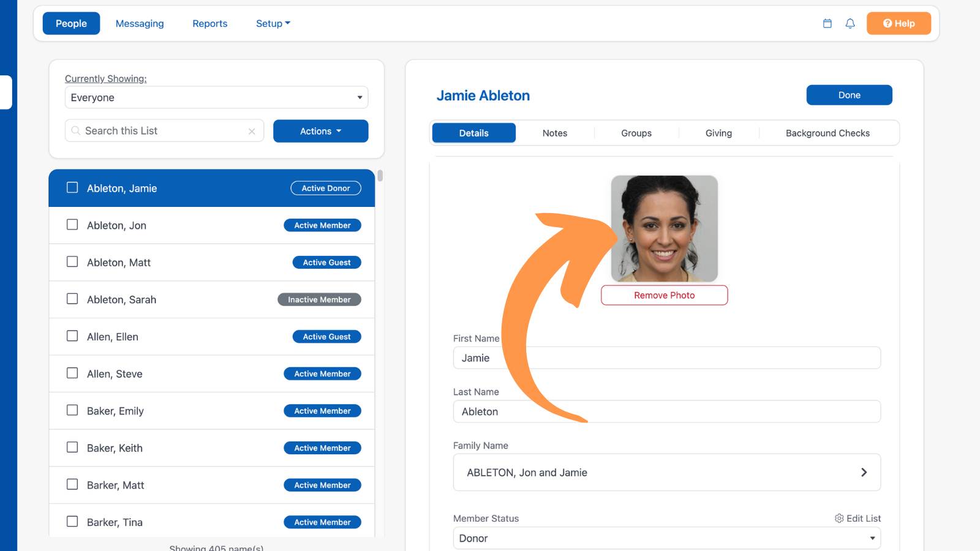Open the Actions dropdown button
Screen dimensions: 980x551
tap(320, 131)
